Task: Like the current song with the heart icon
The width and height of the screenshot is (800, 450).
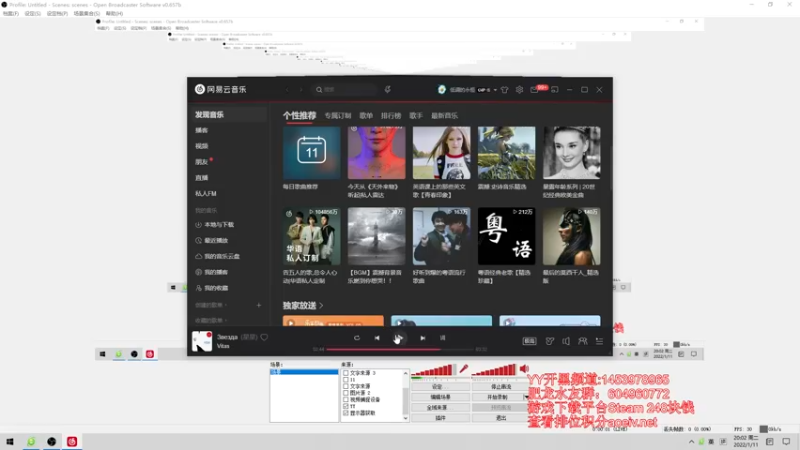Action: tap(264, 337)
